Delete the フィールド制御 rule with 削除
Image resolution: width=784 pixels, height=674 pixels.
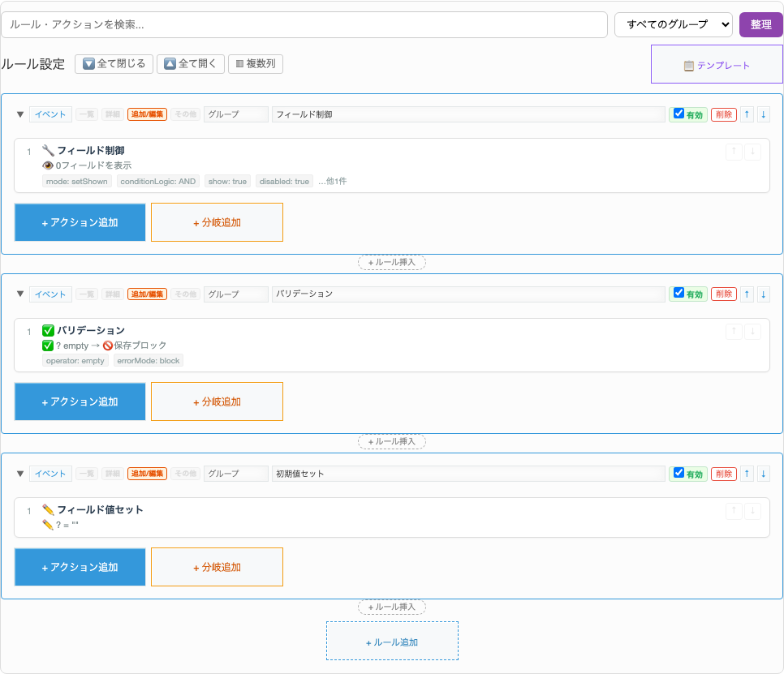point(723,114)
